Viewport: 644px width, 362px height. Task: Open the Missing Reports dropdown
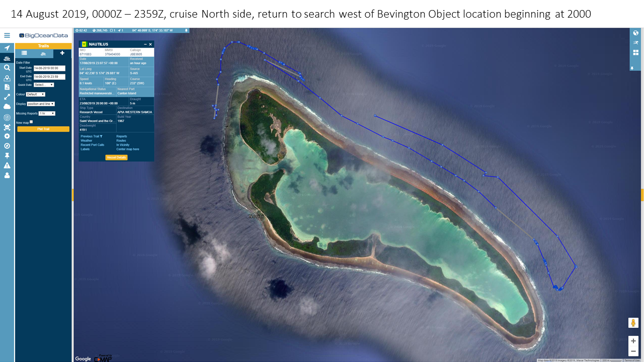[x=47, y=114]
